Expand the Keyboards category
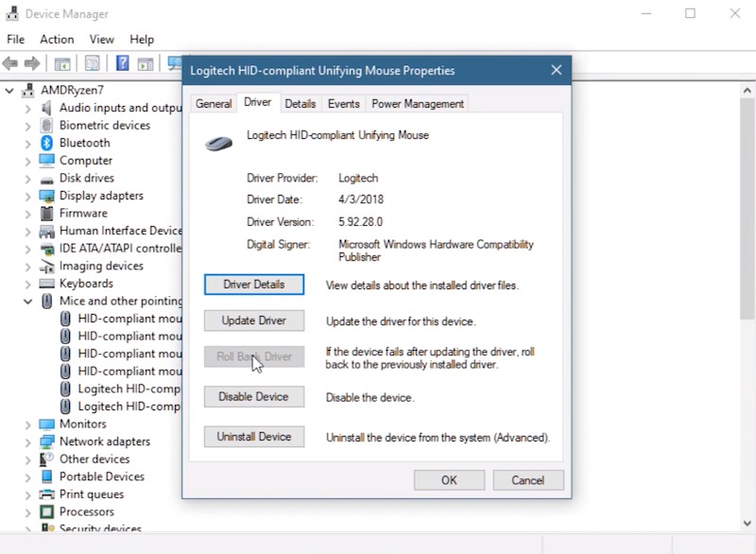 point(28,284)
